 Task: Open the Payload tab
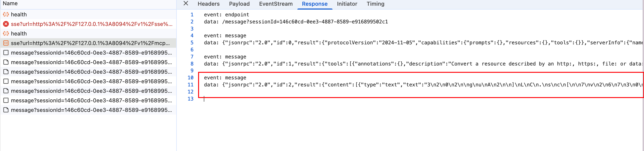point(239,4)
